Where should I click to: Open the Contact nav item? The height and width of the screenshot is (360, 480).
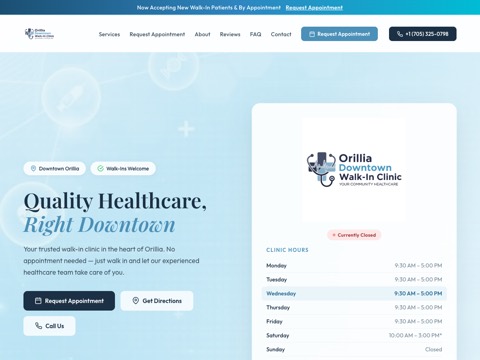281,34
